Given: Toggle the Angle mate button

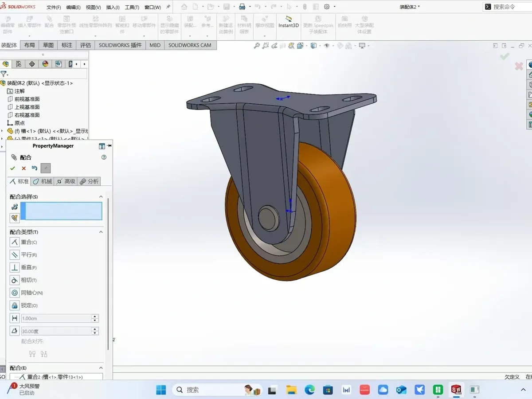Looking at the screenshot, I should click(x=15, y=331).
